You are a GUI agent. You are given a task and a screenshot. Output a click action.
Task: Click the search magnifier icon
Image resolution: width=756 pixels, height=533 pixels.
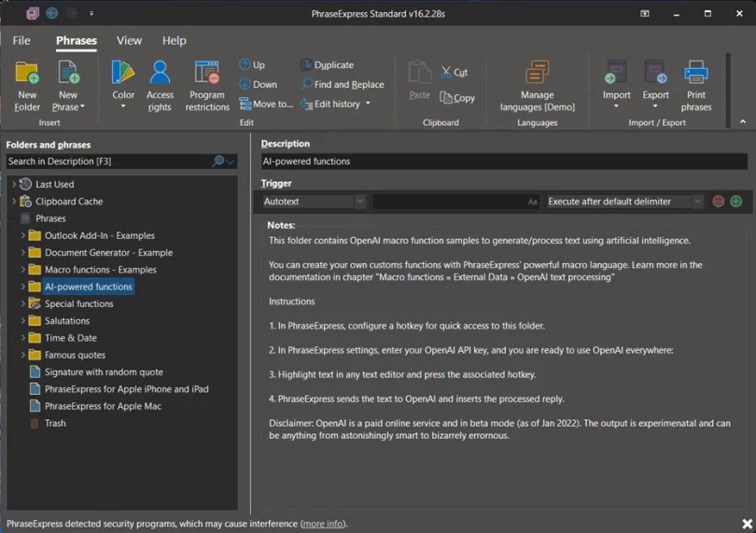pyautogui.click(x=218, y=161)
